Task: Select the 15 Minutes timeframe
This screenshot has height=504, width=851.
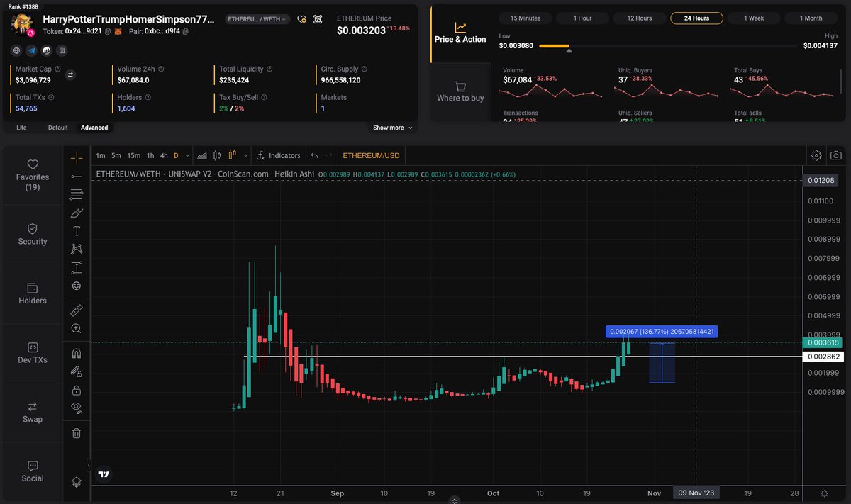Action: click(525, 18)
